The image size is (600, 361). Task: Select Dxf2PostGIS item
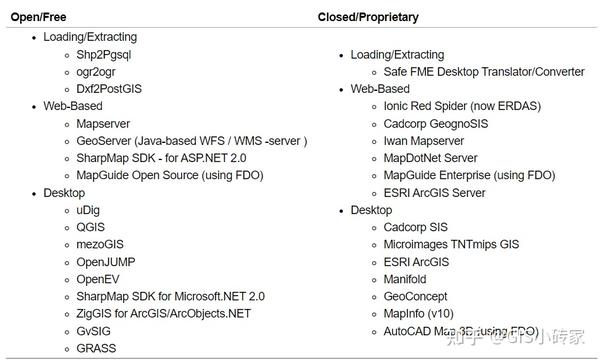(x=109, y=89)
